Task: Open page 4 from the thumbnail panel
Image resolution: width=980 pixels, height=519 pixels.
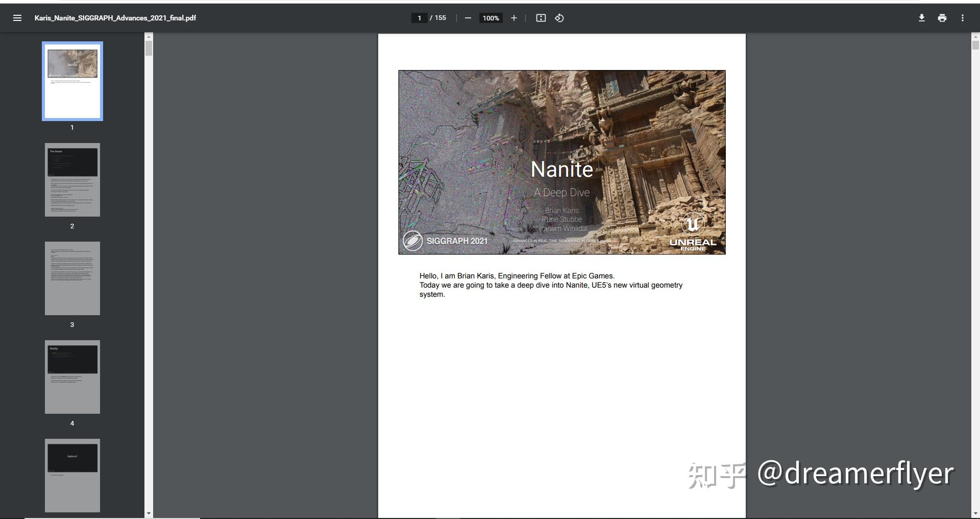Action: coord(72,377)
